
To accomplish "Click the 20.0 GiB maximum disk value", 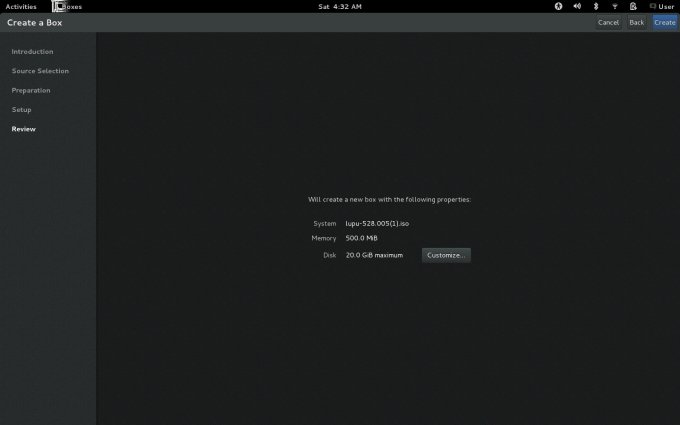I will click(374, 255).
